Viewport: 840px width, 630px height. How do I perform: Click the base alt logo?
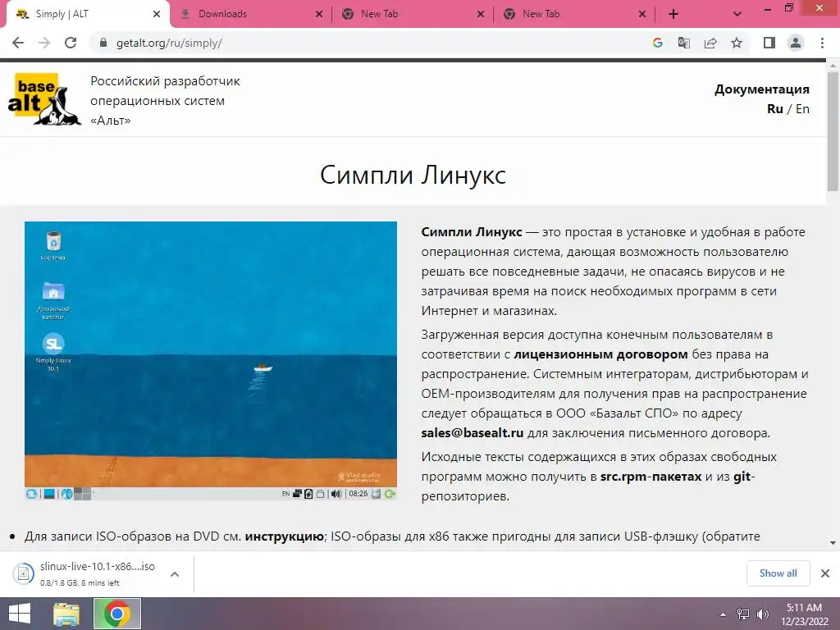pos(44,99)
